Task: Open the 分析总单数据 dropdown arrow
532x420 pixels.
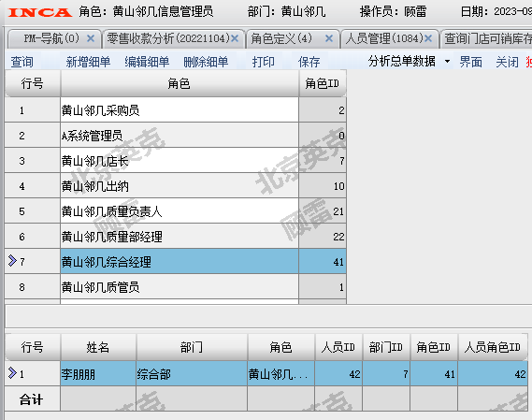Action: 447,62
